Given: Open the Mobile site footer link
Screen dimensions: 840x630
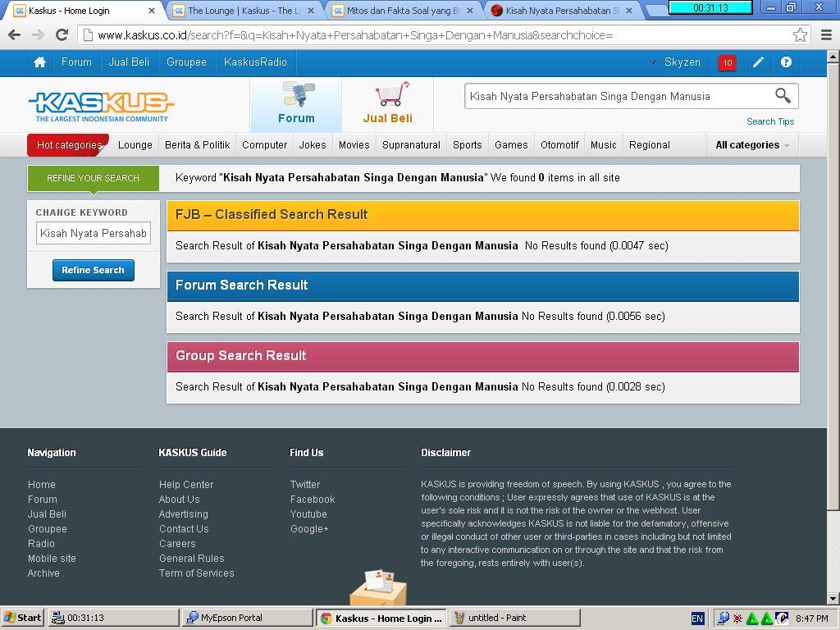Looking at the screenshot, I should [52, 558].
